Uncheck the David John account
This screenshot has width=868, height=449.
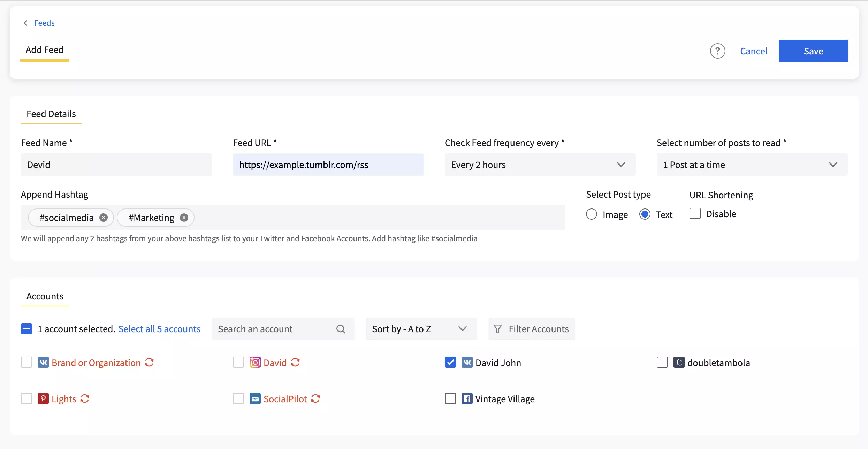coord(450,362)
